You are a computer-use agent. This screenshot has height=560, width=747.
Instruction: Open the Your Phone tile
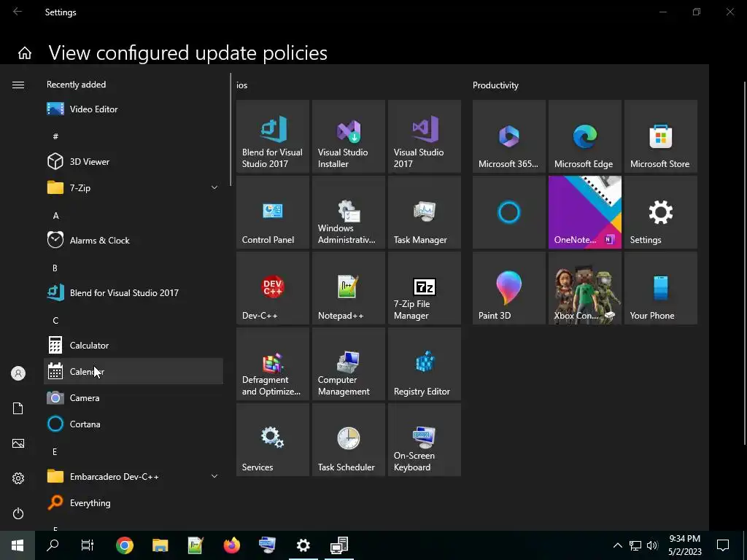point(661,288)
